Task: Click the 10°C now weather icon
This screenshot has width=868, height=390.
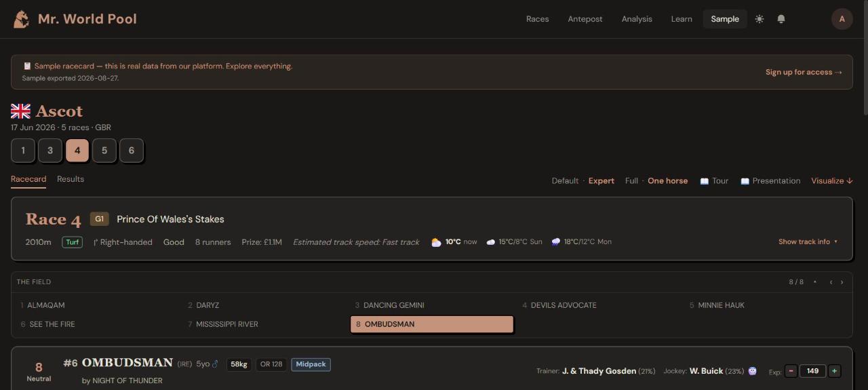Action: [x=436, y=242]
